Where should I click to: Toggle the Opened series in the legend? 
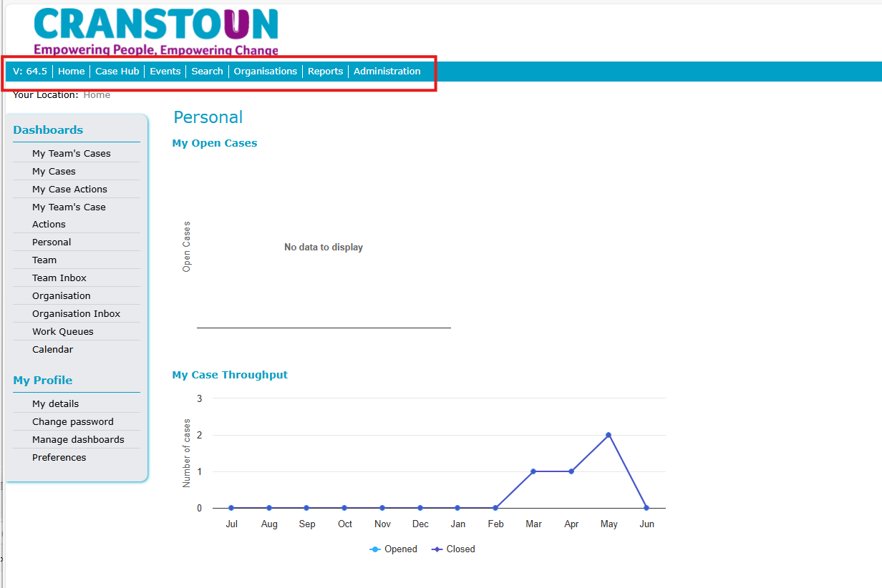393,549
